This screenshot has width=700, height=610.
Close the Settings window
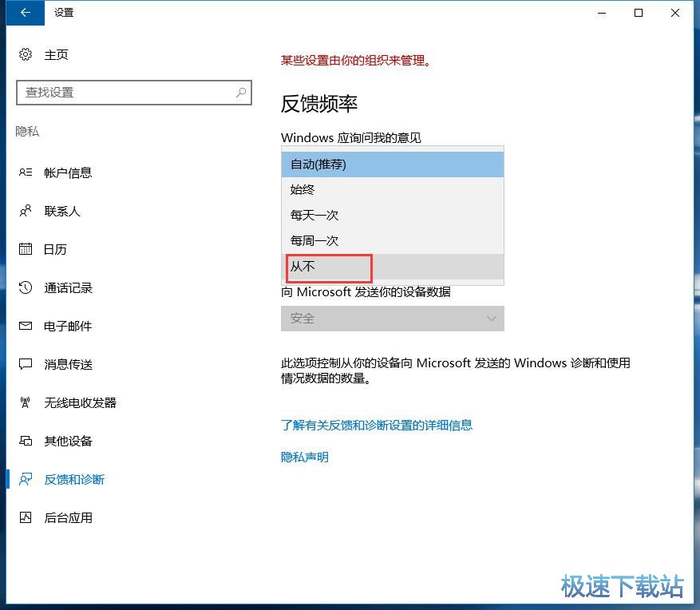coord(675,13)
